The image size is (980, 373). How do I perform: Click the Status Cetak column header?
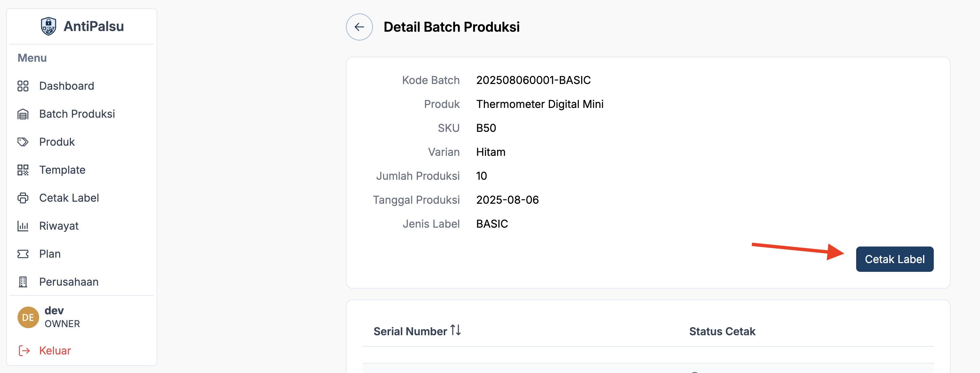click(x=722, y=331)
